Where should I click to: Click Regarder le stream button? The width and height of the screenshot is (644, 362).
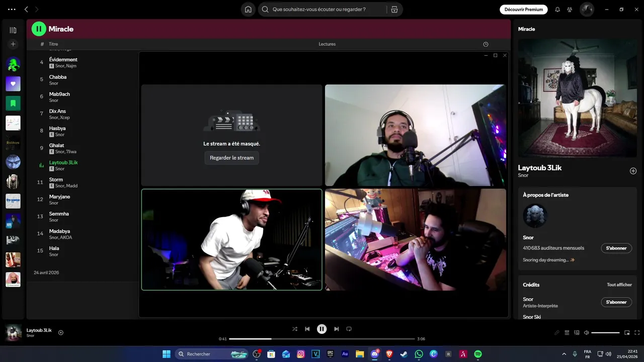point(231,158)
